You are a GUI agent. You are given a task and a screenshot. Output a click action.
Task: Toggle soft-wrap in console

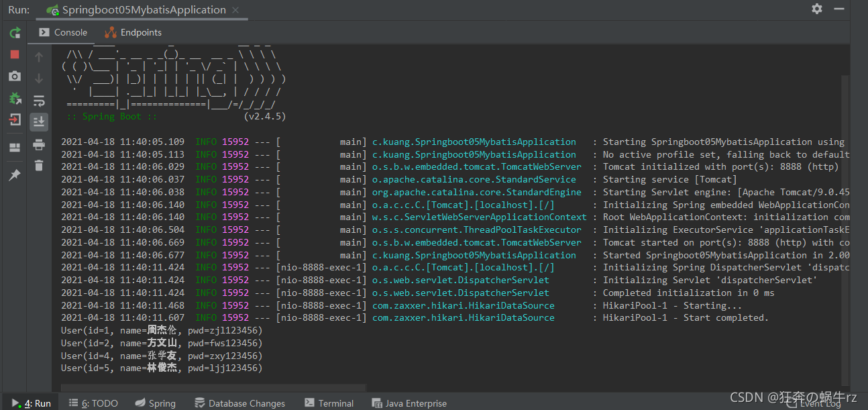tap(39, 101)
